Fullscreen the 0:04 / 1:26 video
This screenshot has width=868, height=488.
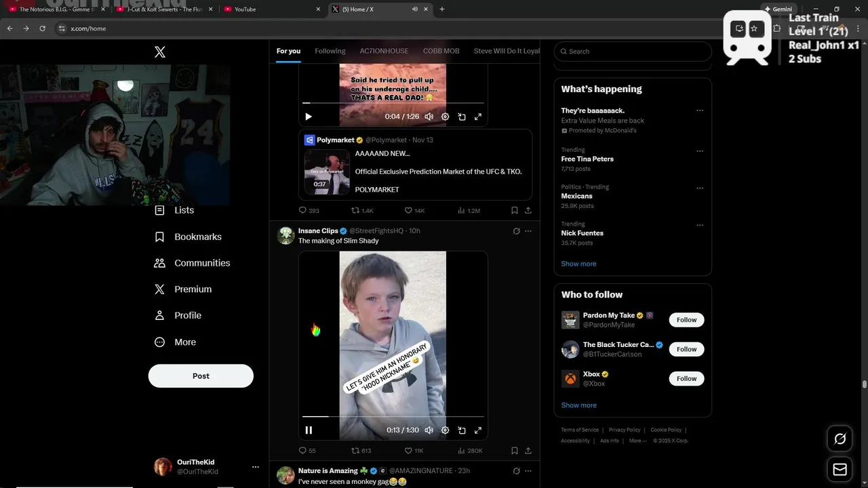click(478, 117)
